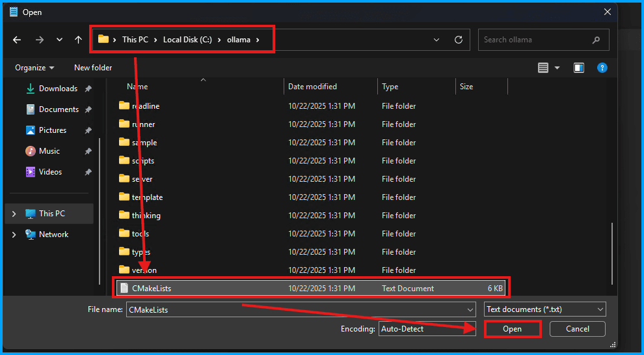Screen dimensions: 644x355
Task: Click the Cancel button
Action: pyautogui.click(x=577, y=329)
